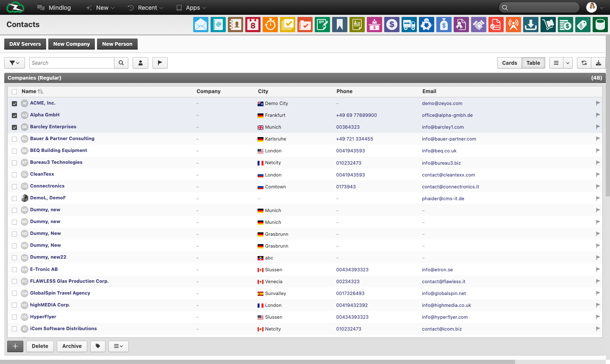Open the blue delivery truck icon

409,25
